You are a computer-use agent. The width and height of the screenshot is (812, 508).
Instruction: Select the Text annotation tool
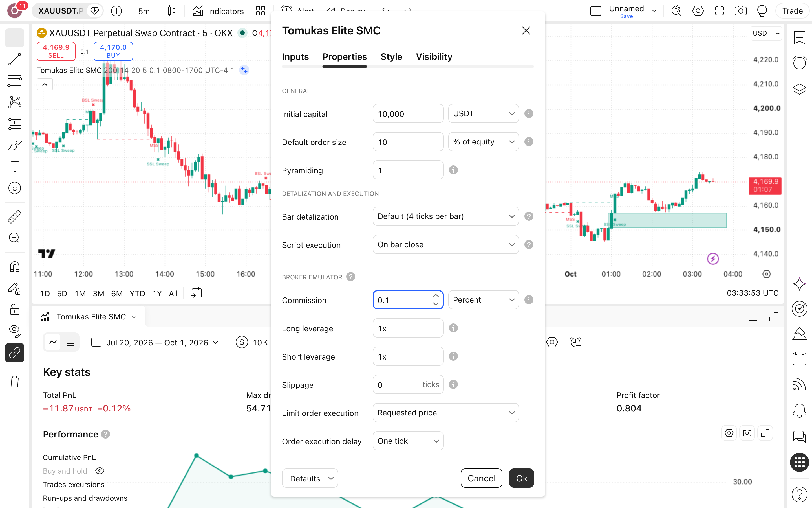14,167
